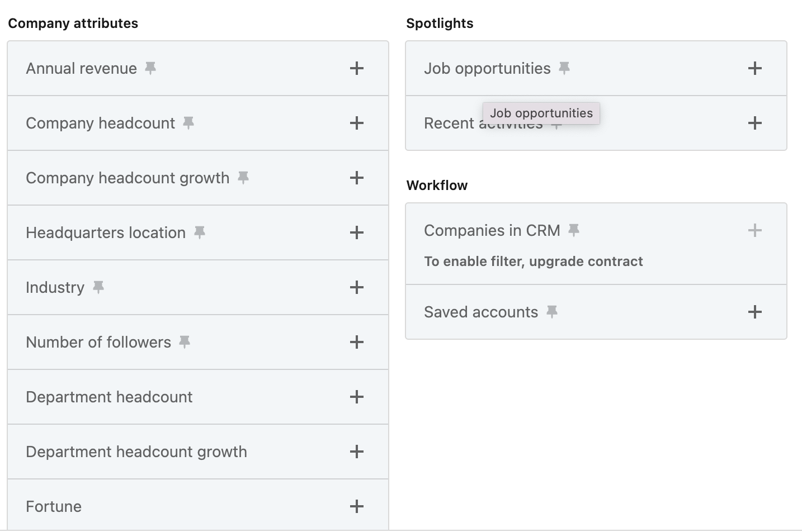Open the Industry filter via plus icon
The image size is (802, 532).
[357, 287]
